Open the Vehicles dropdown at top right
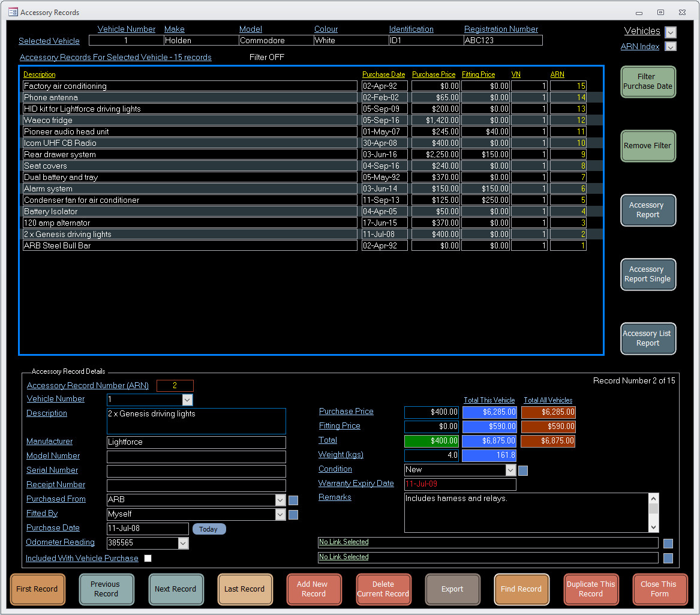Viewport: 700px width, 615px height. click(670, 32)
